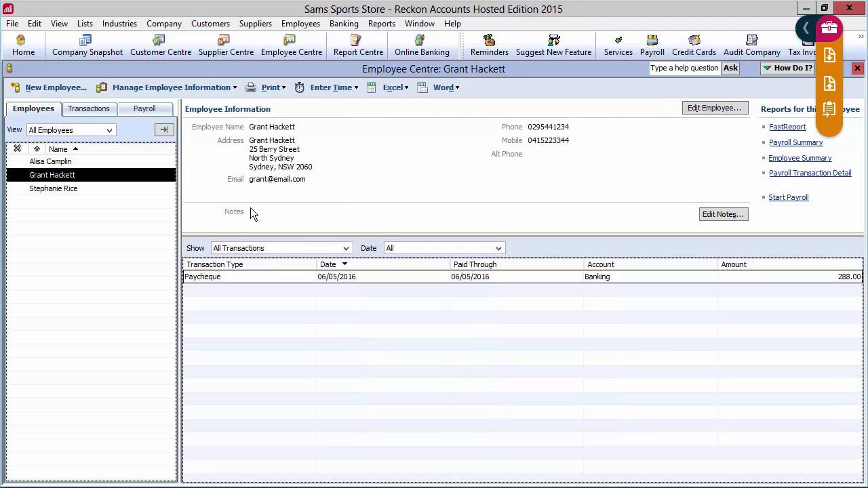This screenshot has height=488, width=868.
Task: Open the Customer Centre icon
Action: pos(160,45)
